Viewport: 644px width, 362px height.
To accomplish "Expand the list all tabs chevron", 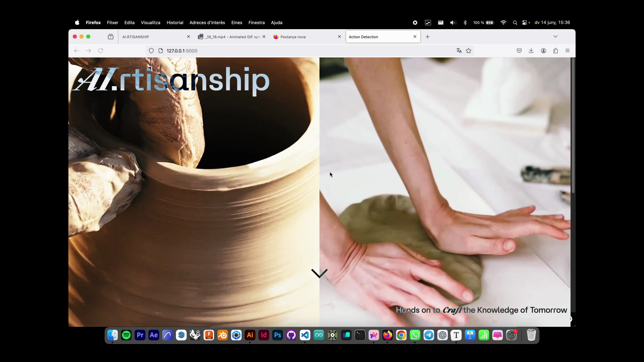I will click(555, 37).
